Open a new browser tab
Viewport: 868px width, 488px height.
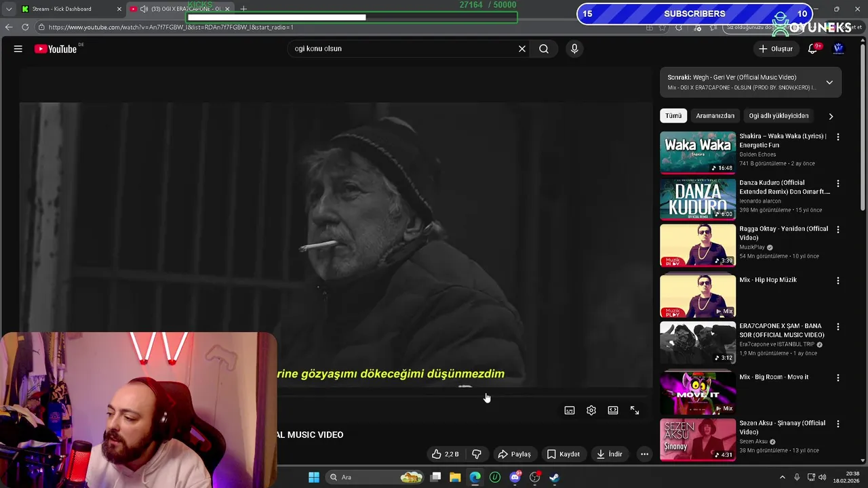tap(243, 9)
